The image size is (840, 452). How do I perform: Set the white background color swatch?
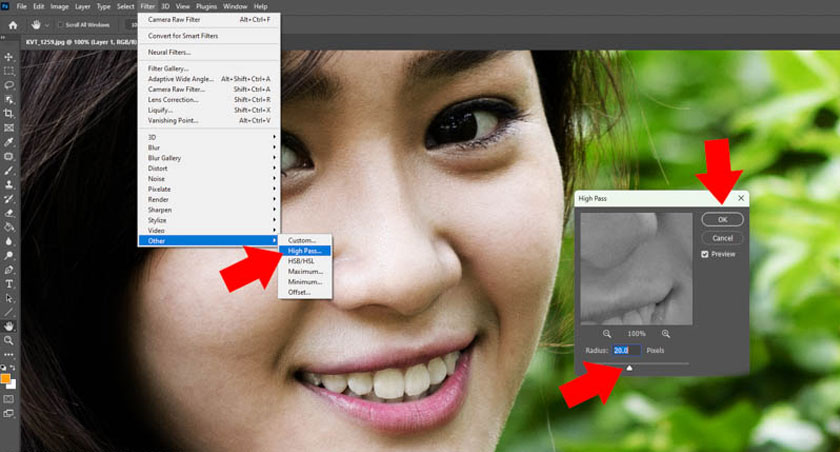click(x=13, y=386)
